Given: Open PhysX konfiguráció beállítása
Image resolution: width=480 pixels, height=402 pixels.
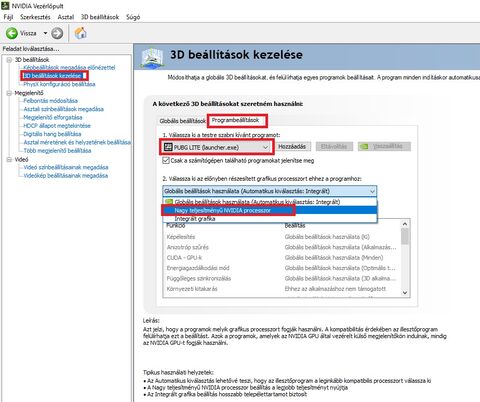Looking at the screenshot, I should click(59, 84).
